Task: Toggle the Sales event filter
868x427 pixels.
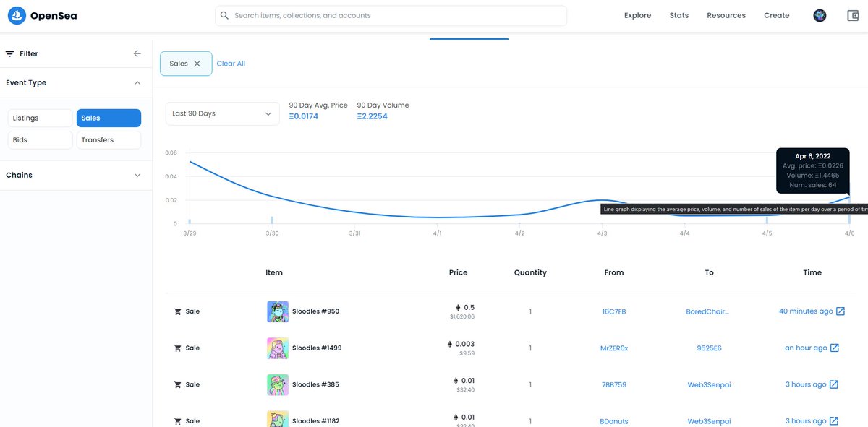Action: [109, 118]
